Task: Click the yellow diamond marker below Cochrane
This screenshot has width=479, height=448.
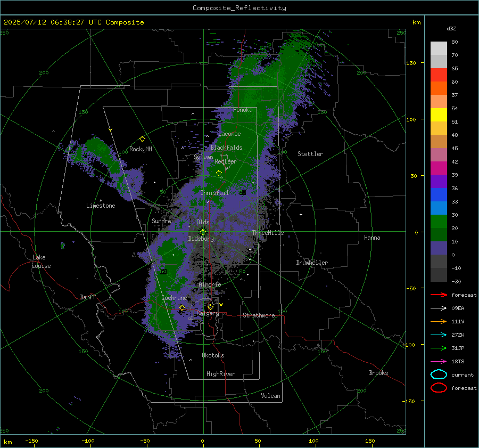Action: coord(182,307)
